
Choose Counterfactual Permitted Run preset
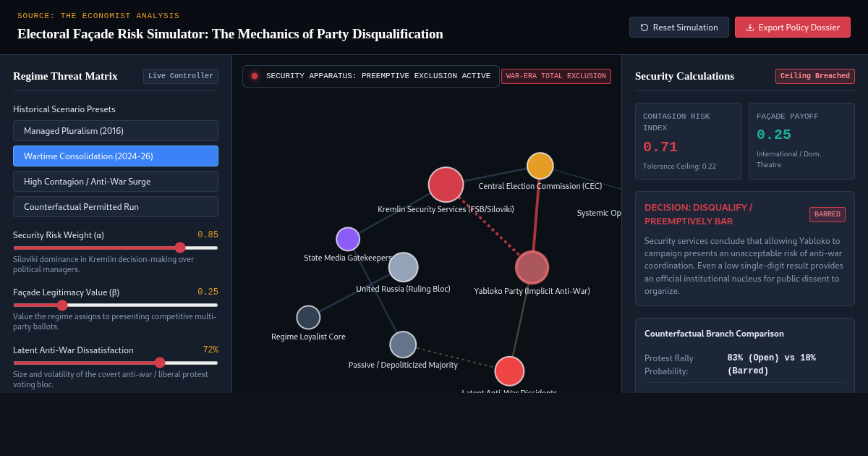pos(116,207)
